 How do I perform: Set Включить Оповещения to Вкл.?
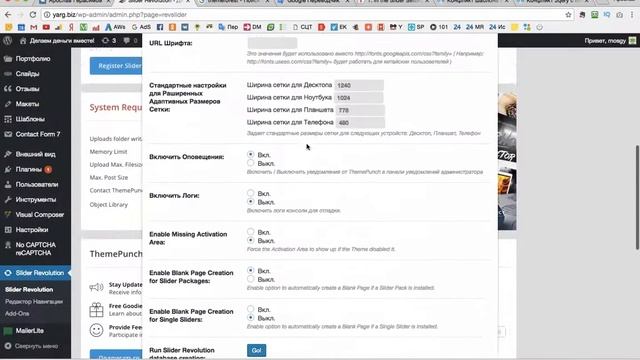[250, 154]
